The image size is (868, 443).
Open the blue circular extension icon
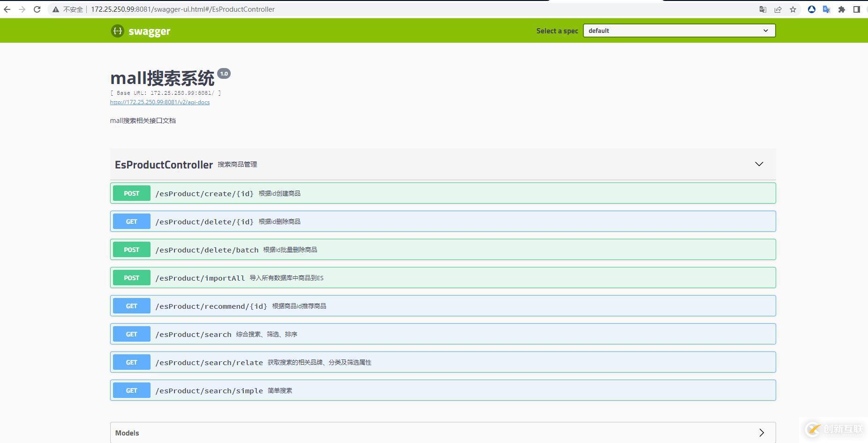[x=812, y=9]
